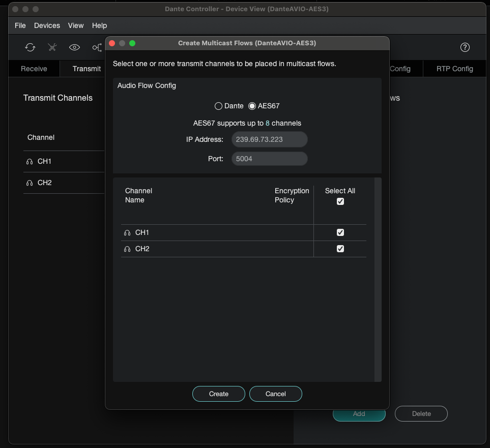Switch to the Receive tab
Image resolution: width=490 pixels, height=448 pixels.
tap(34, 69)
